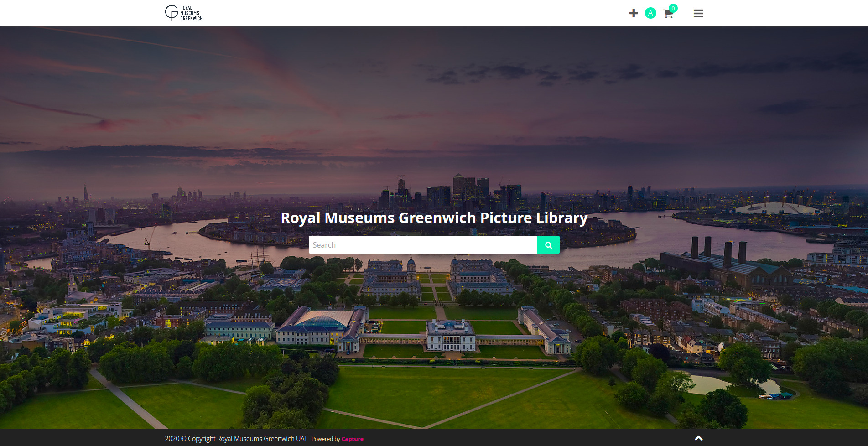This screenshot has height=446, width=868.
Task: Follow the Capture link in the footer
Action: [x=353, y=439]
